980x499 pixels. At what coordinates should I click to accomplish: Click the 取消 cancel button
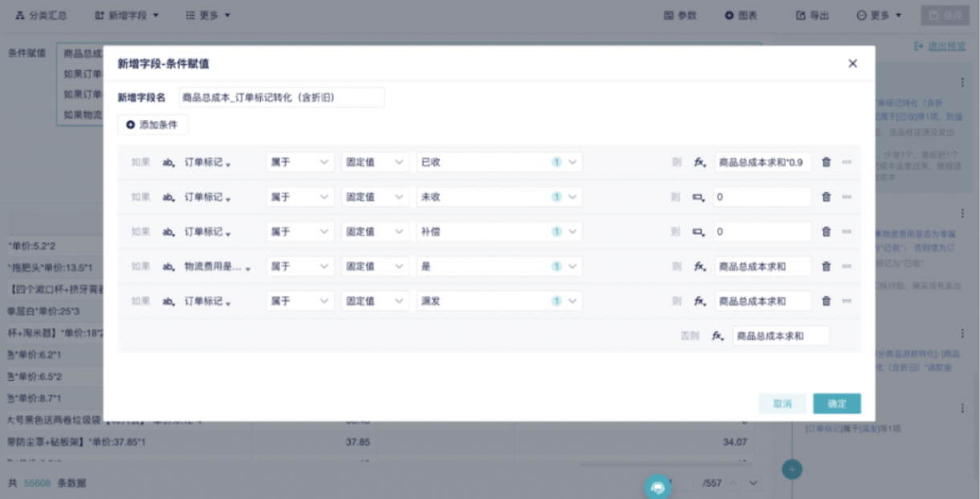(x=782, y=404)
